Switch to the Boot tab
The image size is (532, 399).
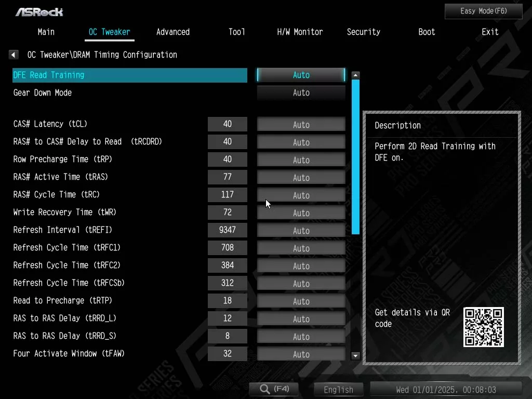427,32
